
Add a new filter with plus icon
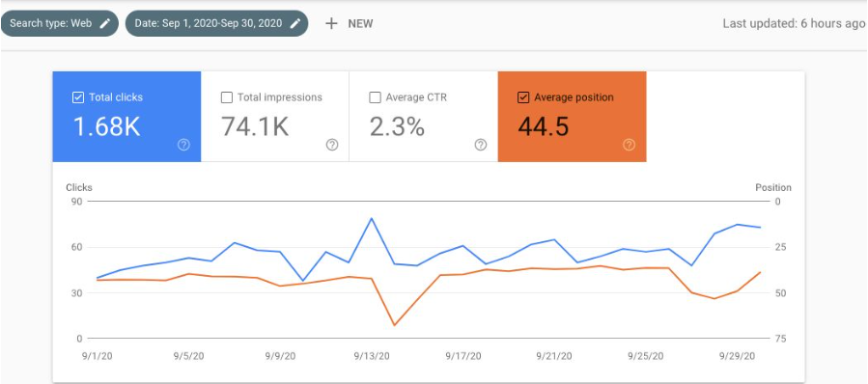click(331, 23)
